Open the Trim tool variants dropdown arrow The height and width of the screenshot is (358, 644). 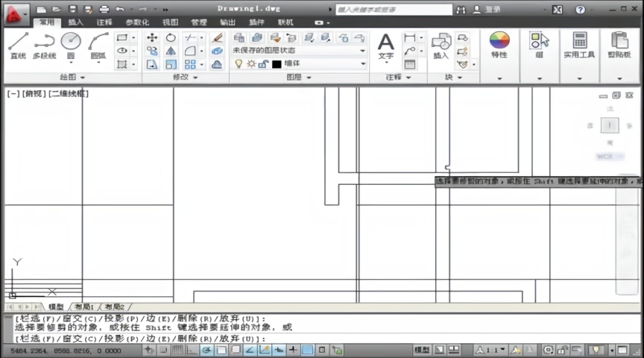[x=201, y=38]
